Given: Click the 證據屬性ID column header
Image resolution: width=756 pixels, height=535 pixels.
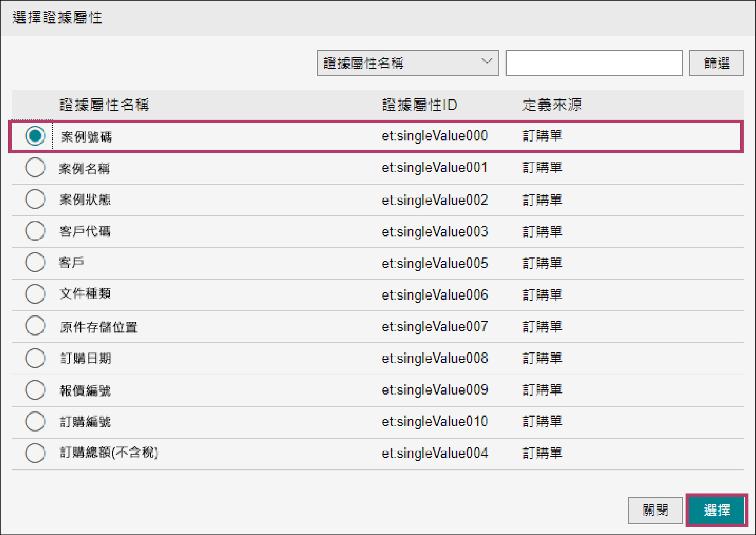Looking at the screenshot, I should click(419, 105).
